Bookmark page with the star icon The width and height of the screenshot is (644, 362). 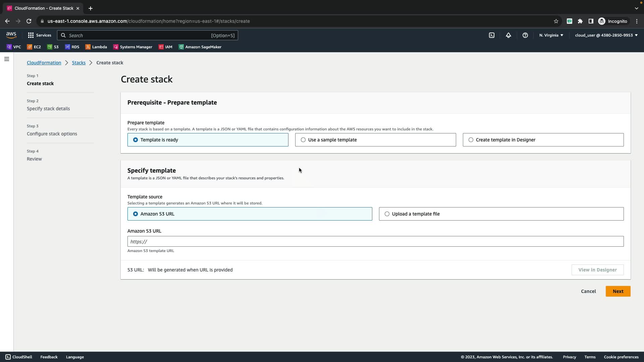click(x=556, y=21)
